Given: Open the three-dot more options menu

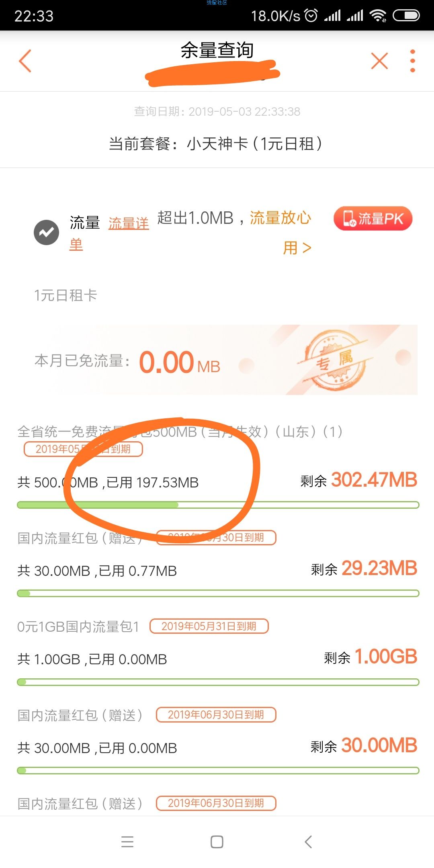Looking at the screenshot, I should (412, 61).
